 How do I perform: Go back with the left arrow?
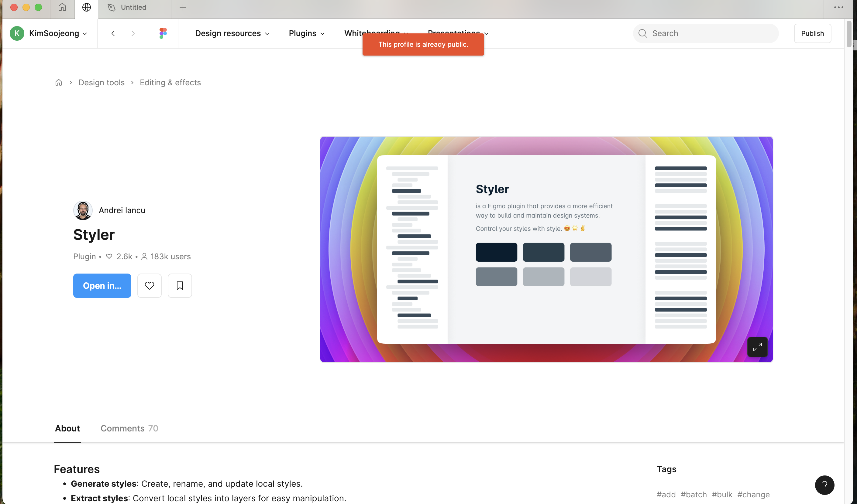pos(113,33)
